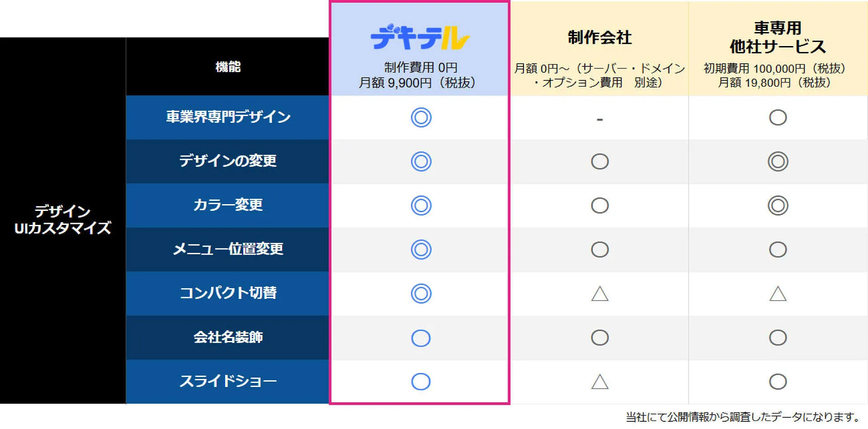Click デキテル blue circle for スライドショー

[420, 382]
